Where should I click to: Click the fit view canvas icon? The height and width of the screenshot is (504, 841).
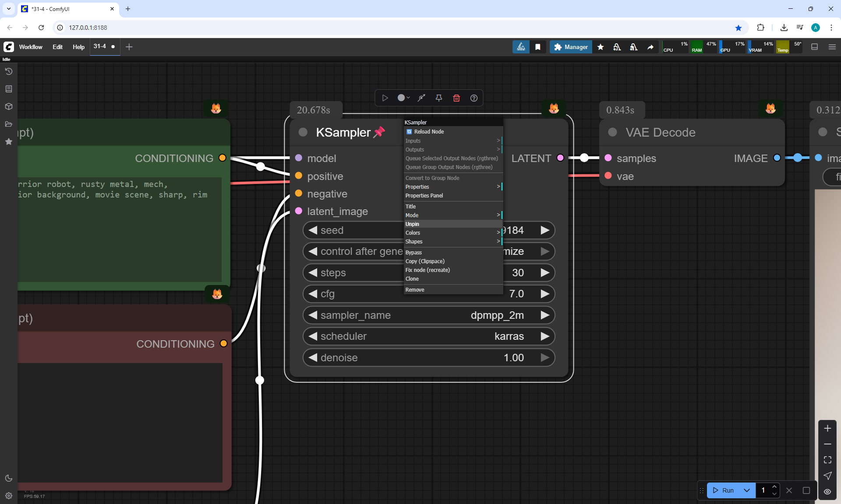point(827,460)
